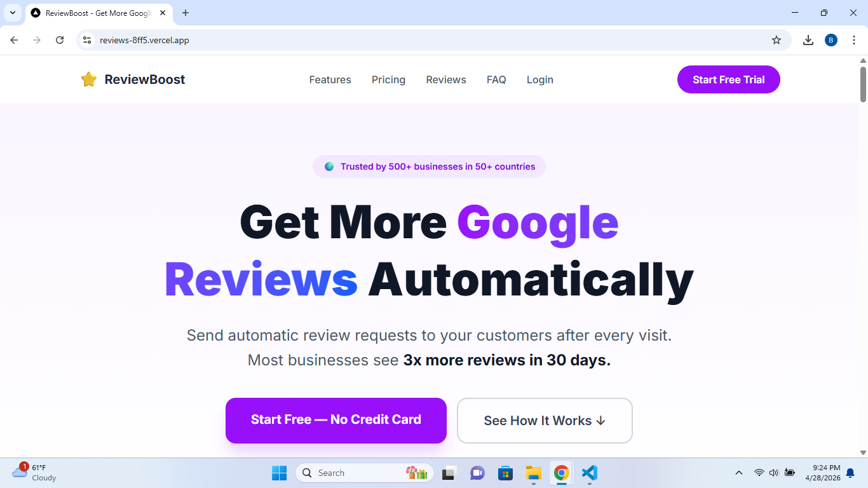Open the Features nav link
Image resolution: width=868 pixels, height=488 pixels.
[x=330, y=79]
